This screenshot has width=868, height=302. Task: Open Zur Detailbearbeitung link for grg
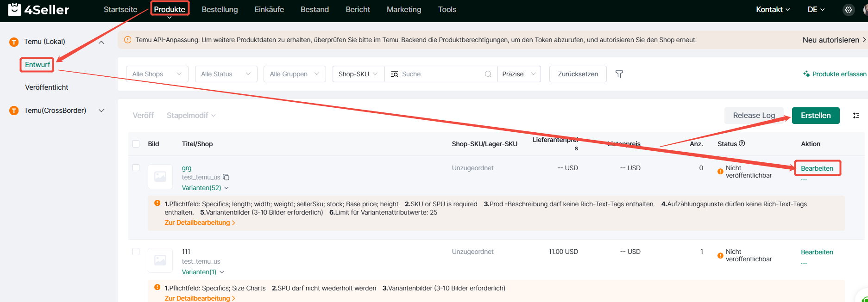point(200,222)
